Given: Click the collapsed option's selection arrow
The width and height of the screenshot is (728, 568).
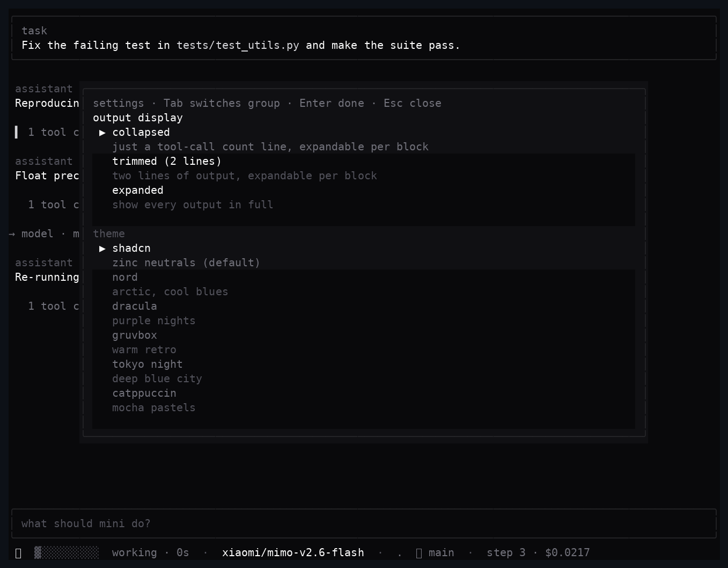Looking at the screenshot, I should point(102,133).
